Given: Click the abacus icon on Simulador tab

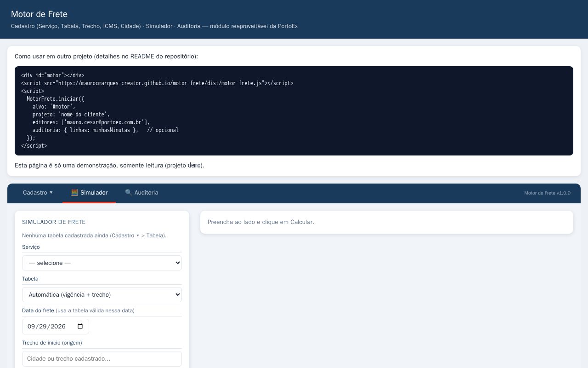Looking at the screenshot, I should (x=74, y=193).
